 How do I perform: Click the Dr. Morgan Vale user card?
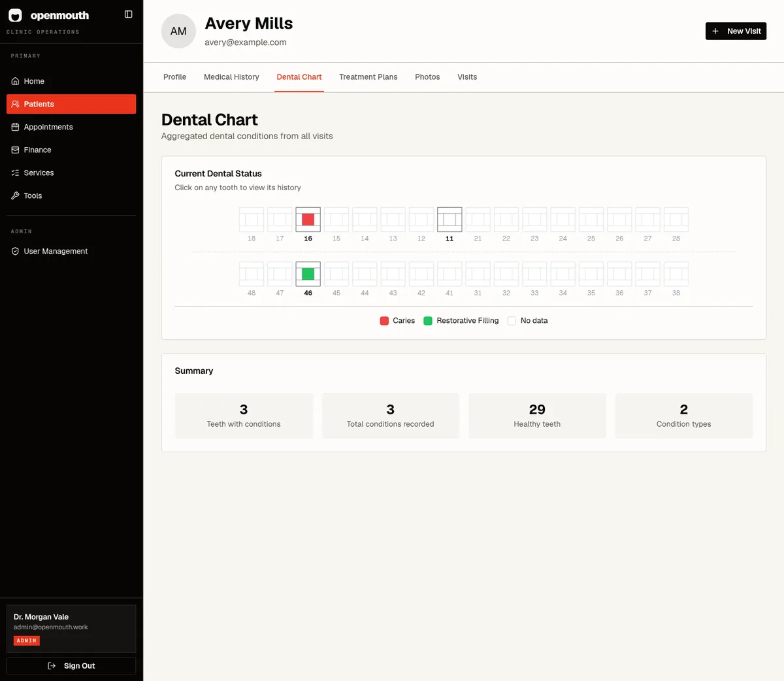pos(71,629)
